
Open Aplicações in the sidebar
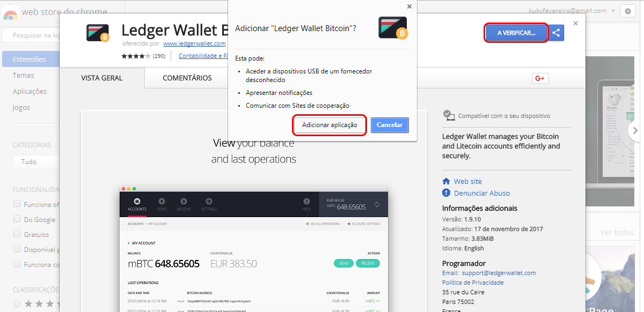pos(30,91)
